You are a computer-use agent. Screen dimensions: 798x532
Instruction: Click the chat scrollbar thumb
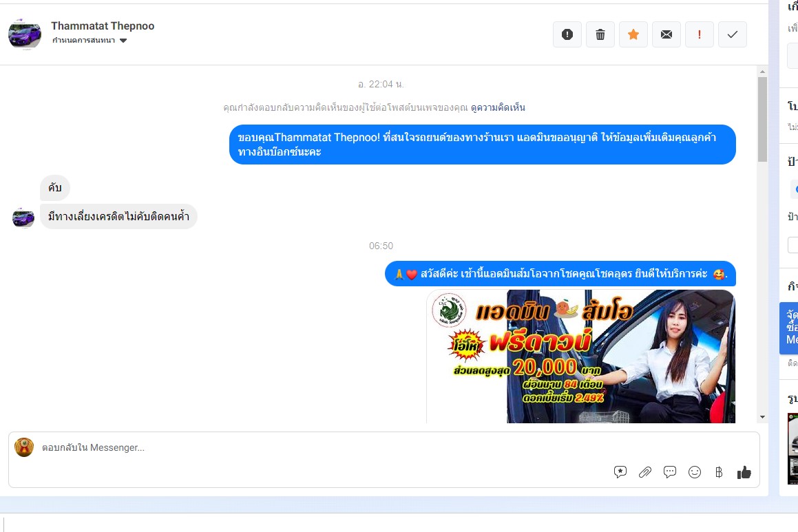coord(762,120)
